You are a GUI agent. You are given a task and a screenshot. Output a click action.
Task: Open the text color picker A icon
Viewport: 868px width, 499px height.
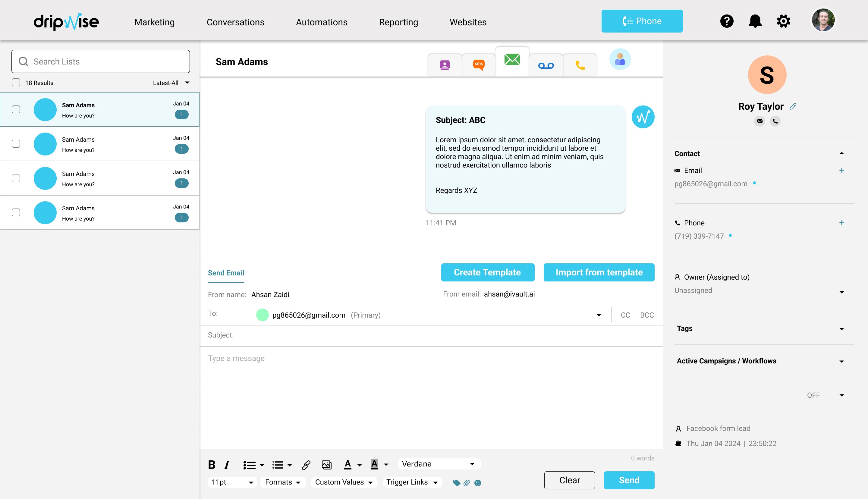coord(348,464)
